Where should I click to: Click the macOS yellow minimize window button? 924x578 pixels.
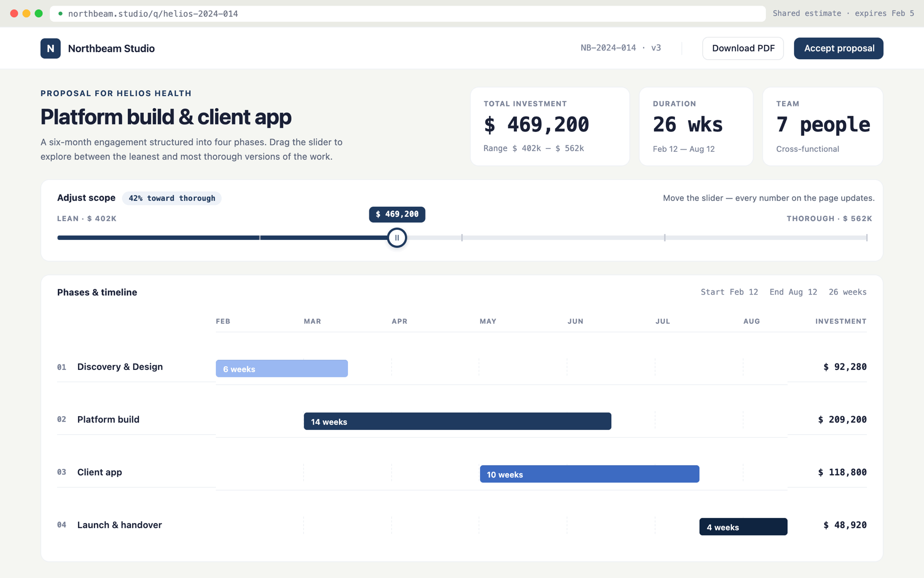click(26, 13)
